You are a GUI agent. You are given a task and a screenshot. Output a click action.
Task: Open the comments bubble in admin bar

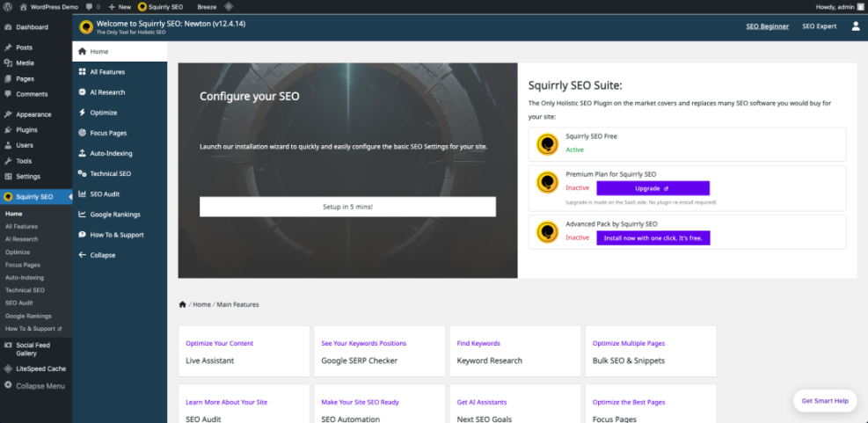click(x=90, y=7)
